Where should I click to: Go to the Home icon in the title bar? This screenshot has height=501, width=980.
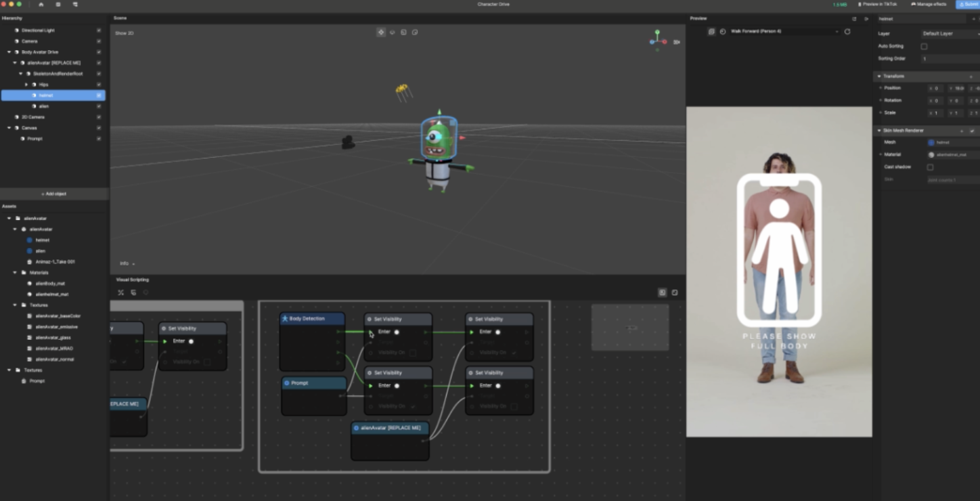[x=41, y=4]
